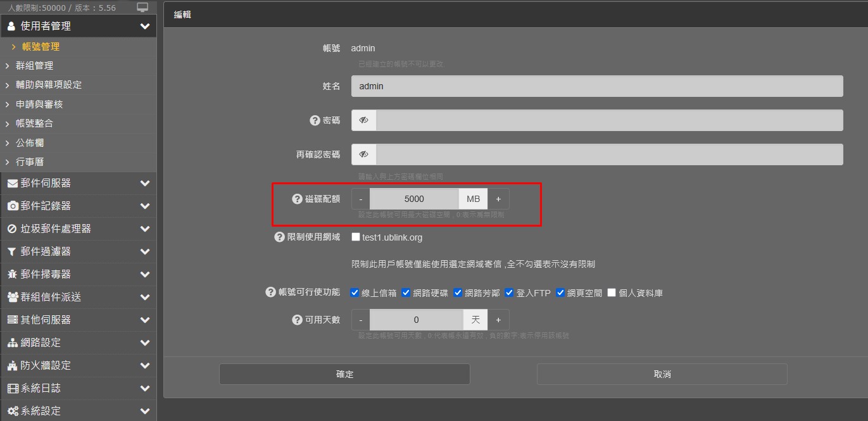Click help icon beside 帳號可行使功能
The width and height of the screenshot is (868, 421).
tap(270, 292)
